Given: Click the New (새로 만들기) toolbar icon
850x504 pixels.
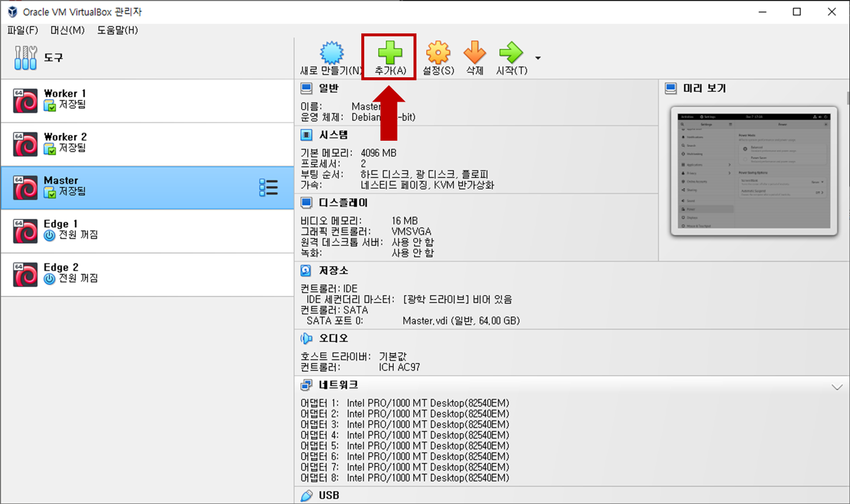Looking at the screenshot, I should click(x=331, y=53).
